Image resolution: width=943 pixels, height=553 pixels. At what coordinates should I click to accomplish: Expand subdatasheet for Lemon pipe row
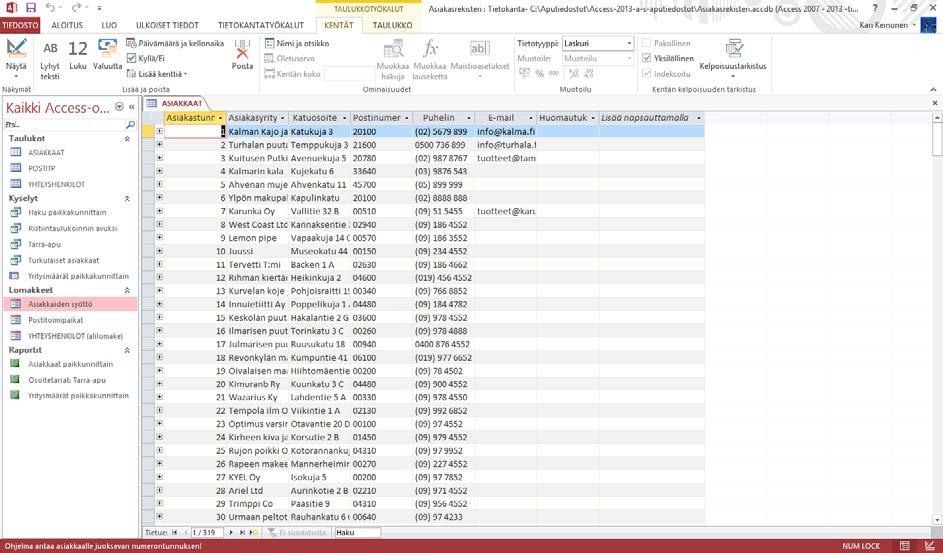point(159,238)
